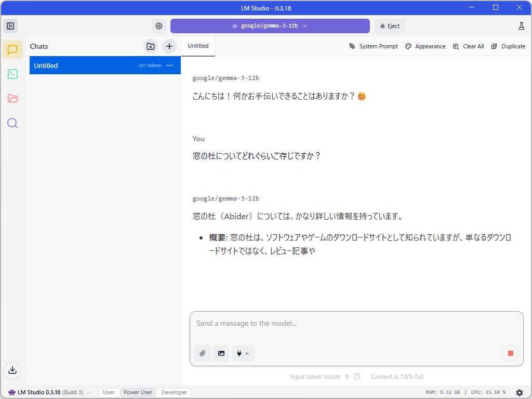View downloads via bottom-left download icon
The width and height of the screenshot is (532, 399).
point(12,370)
